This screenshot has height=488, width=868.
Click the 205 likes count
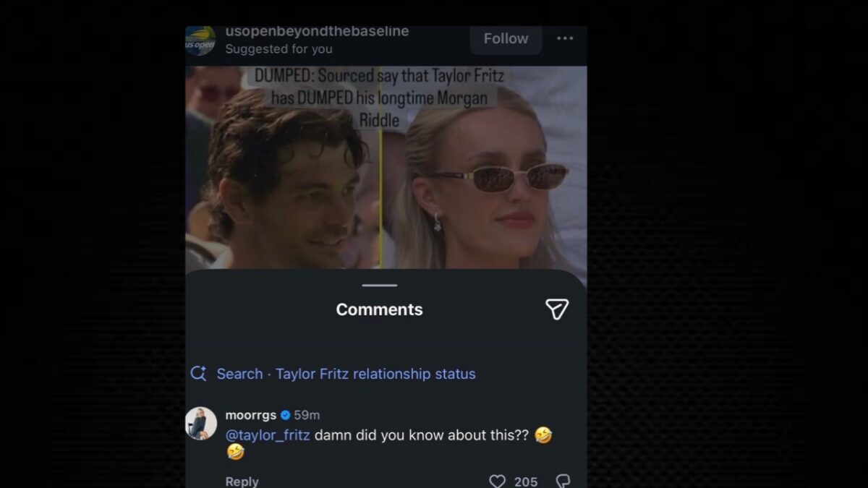[526, 480]
